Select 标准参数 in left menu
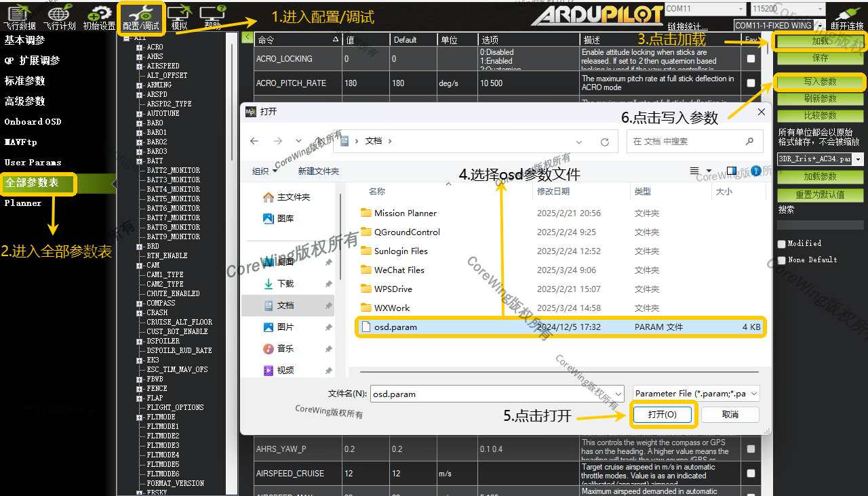 coord(25,81)
